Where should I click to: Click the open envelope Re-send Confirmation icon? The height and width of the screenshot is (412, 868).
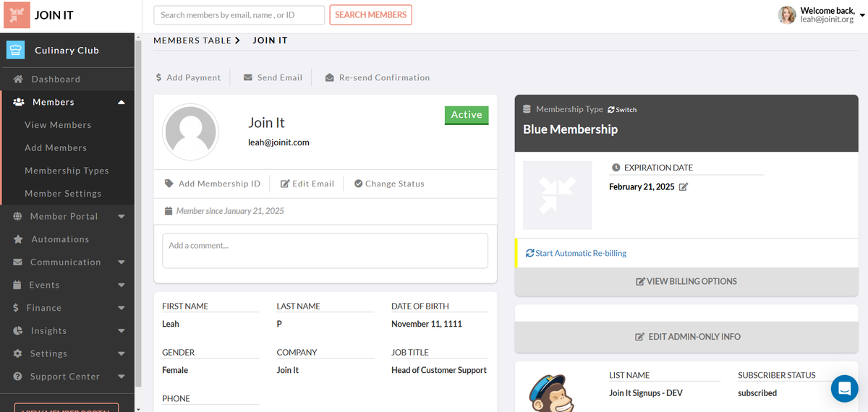coord(329,77)
